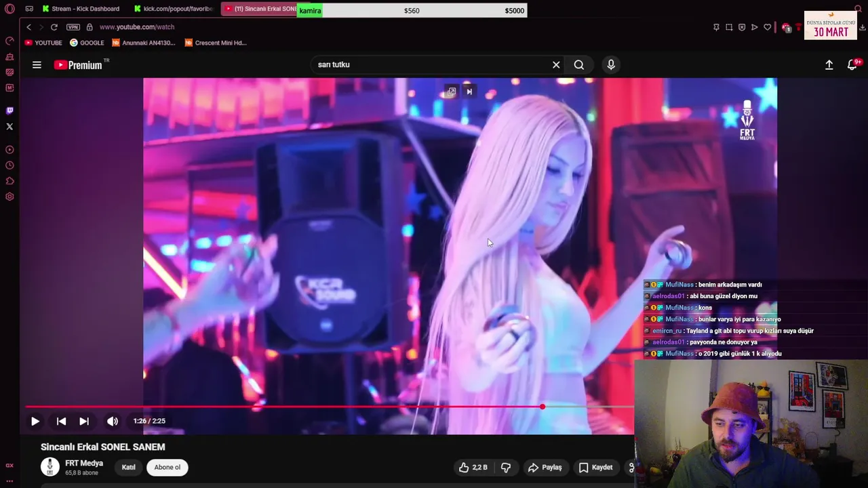Click the pinboard pin icon in toolbar
The width and height of the screenshot is (868, 488).
click(716, 27)
